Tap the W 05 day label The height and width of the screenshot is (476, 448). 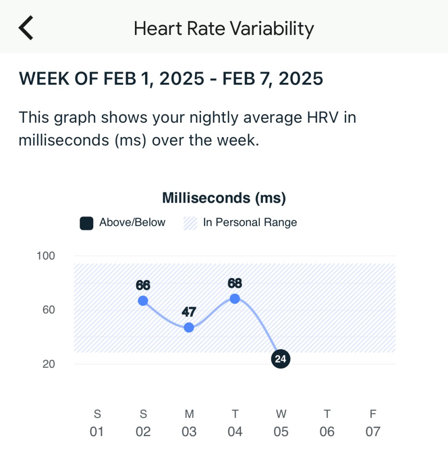(x=281, y=423)
